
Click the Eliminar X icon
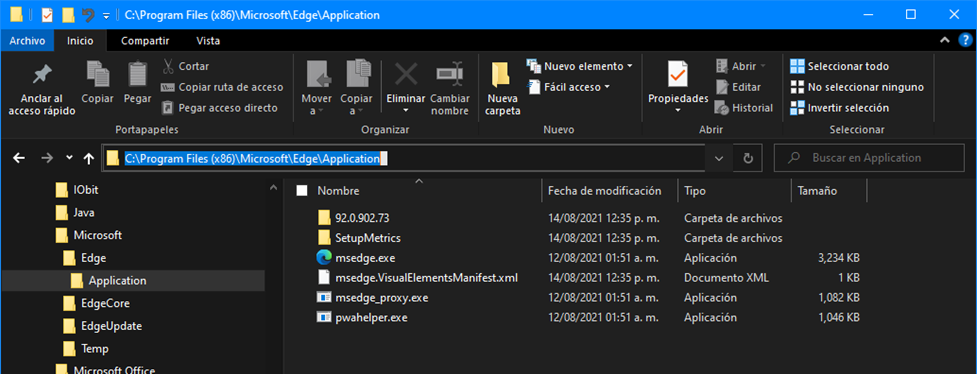pos(406,75)
